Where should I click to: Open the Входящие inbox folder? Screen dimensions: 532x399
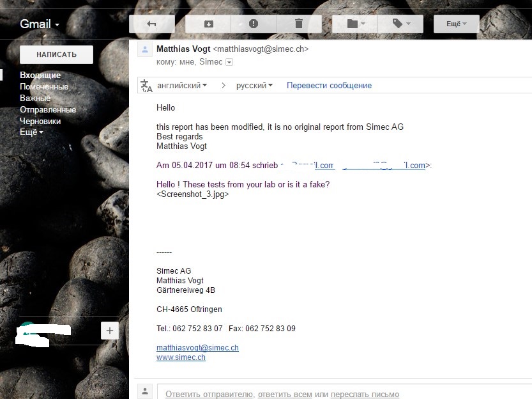tap(40, 75)
